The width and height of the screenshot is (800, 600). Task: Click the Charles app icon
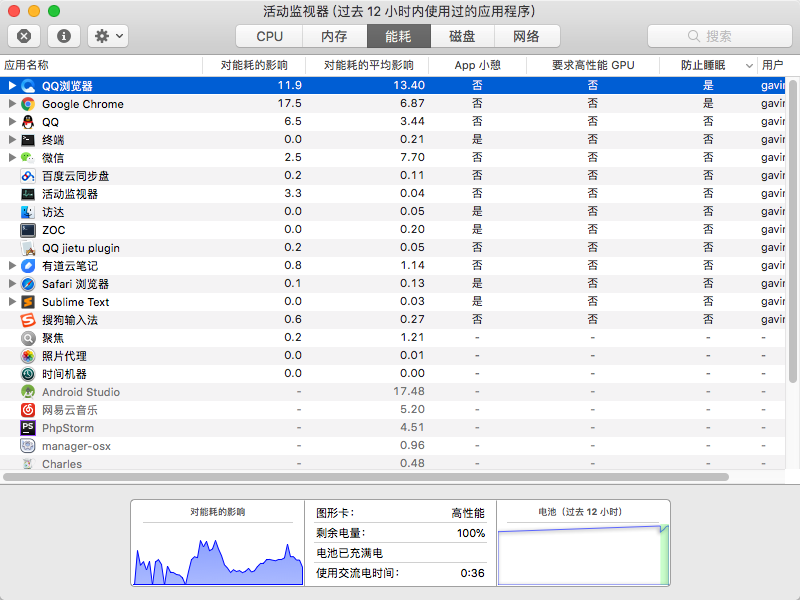point(28,464)
